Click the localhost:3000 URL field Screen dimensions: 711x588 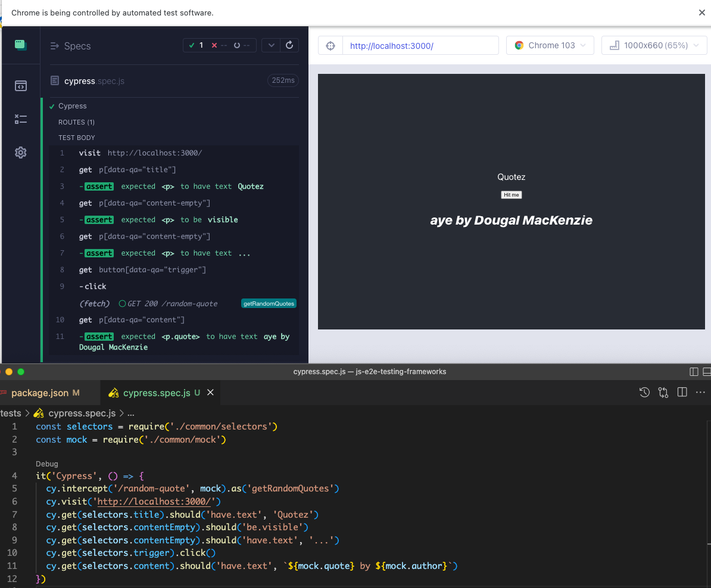click(420, 45)
